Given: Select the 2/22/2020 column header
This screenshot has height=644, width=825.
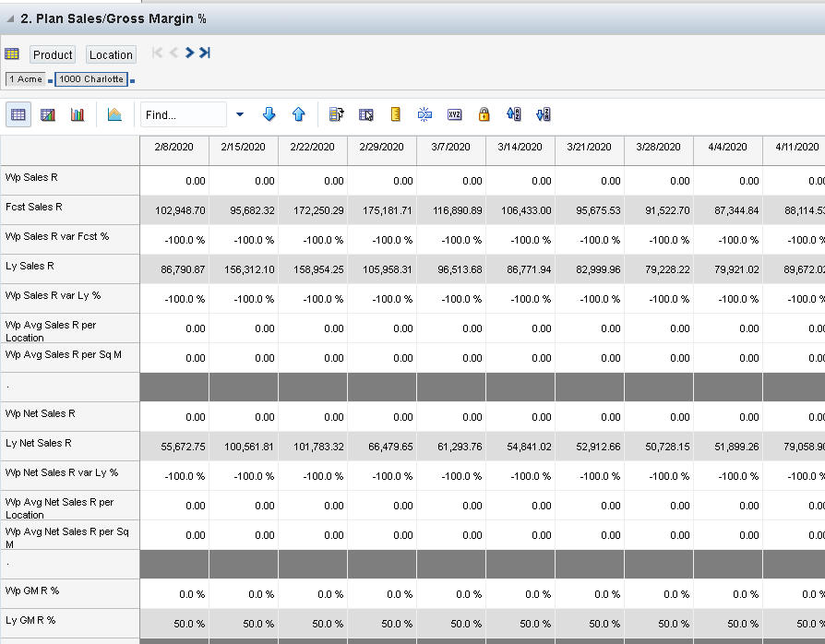Looking at the screenshot, I should [x=313, y=150].
